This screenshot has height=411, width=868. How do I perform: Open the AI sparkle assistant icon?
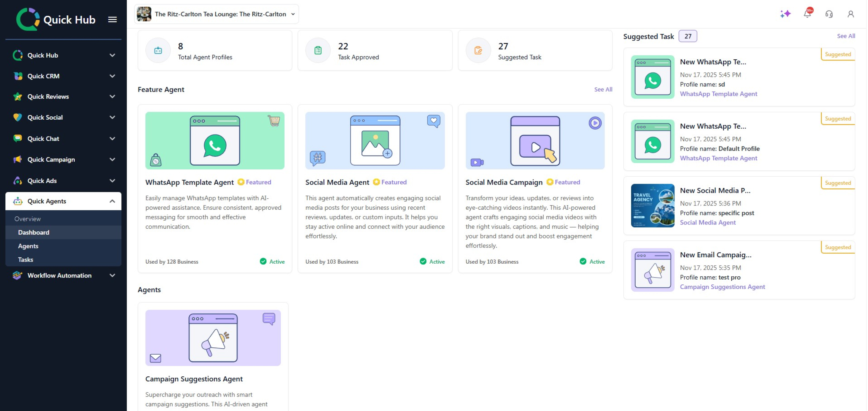[x=785, y=14]
